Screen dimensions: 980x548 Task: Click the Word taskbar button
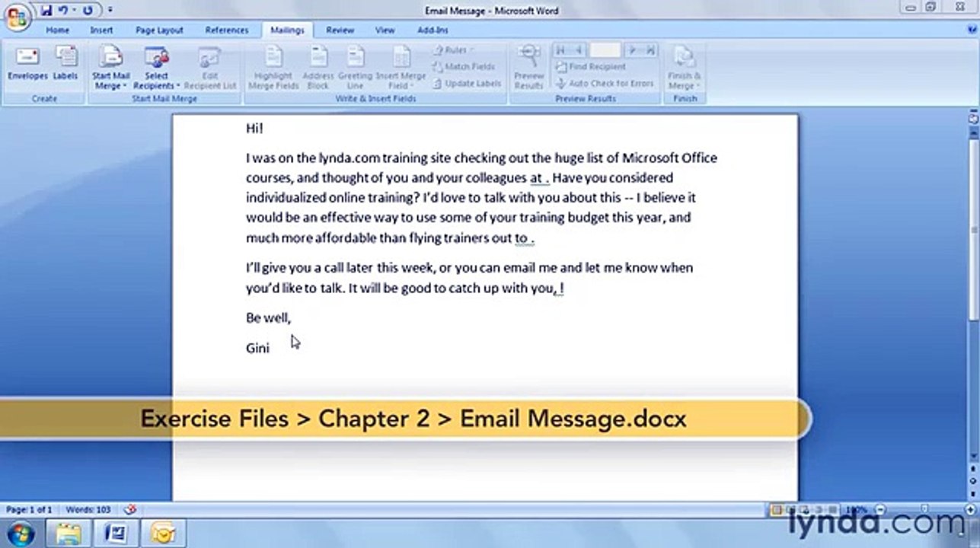pyautogui.click(x=115, y=533)
